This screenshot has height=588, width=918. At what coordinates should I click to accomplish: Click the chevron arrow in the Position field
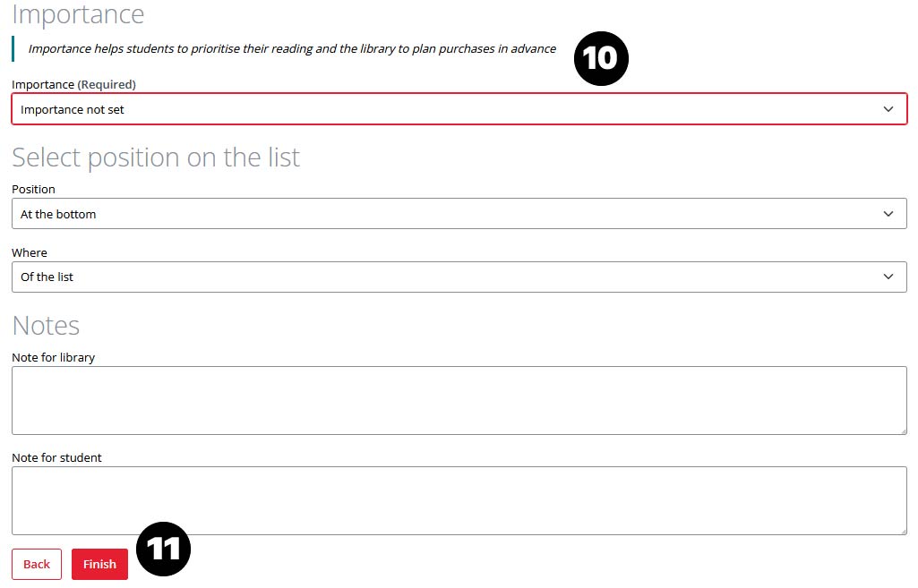pyautogui.click(x=888, y=214)
